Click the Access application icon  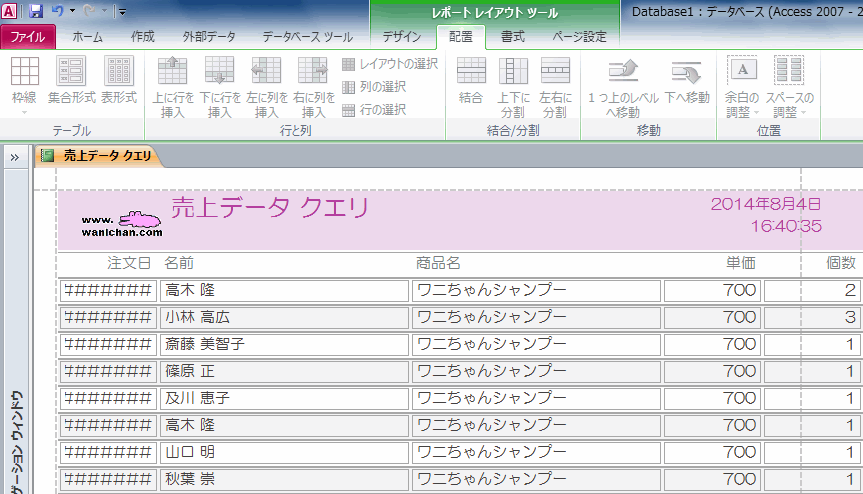[9, 10]
